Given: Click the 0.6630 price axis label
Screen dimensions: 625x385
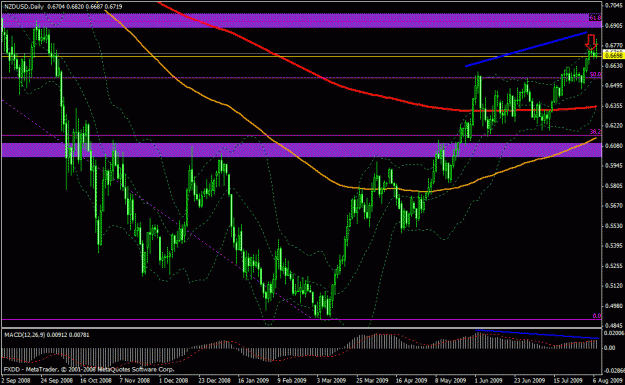Looking at the screenshot, I should tap(614, 65).
